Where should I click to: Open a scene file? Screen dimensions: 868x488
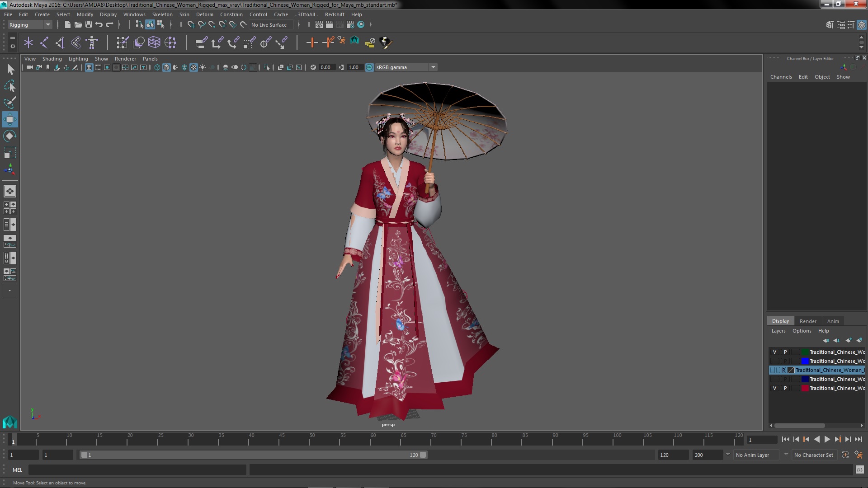click(x=78, y=24)
